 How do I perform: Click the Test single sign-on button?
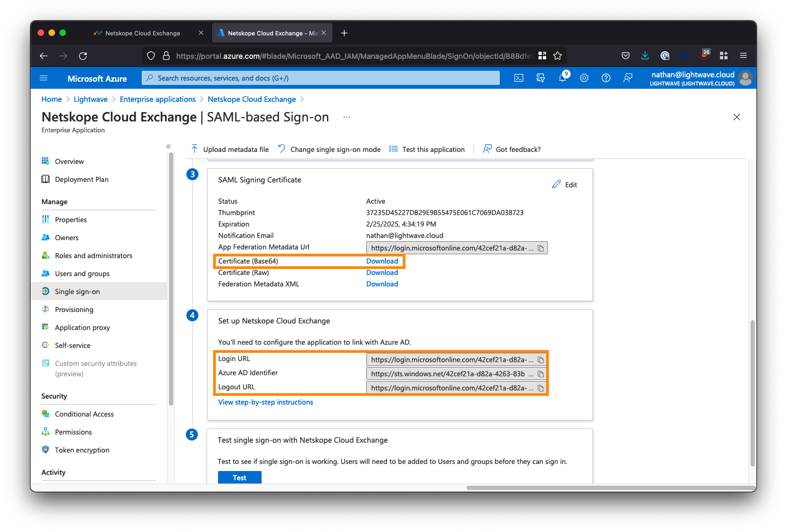click(240, 478)
